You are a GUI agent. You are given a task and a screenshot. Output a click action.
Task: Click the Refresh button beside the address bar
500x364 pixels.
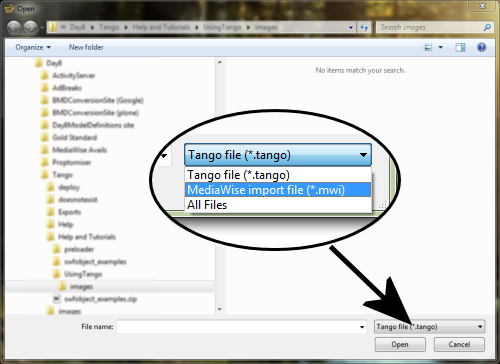click(364, 27)
